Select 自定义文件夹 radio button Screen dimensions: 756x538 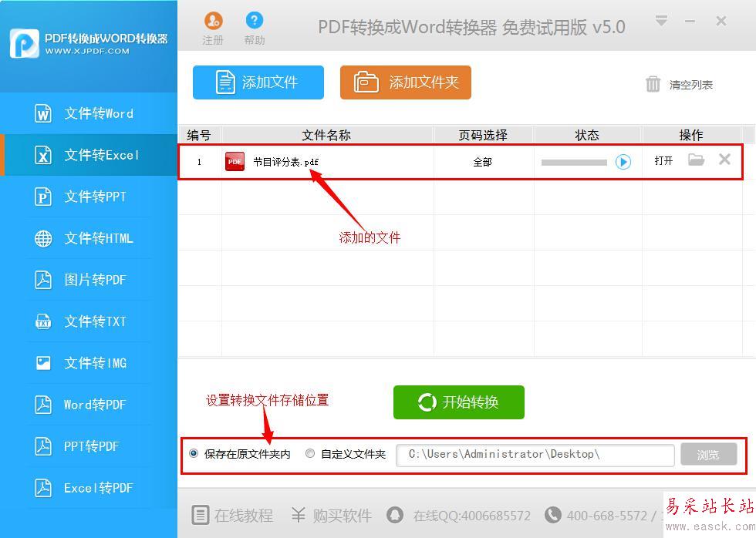pyautogui.click(x=310, y=453)
